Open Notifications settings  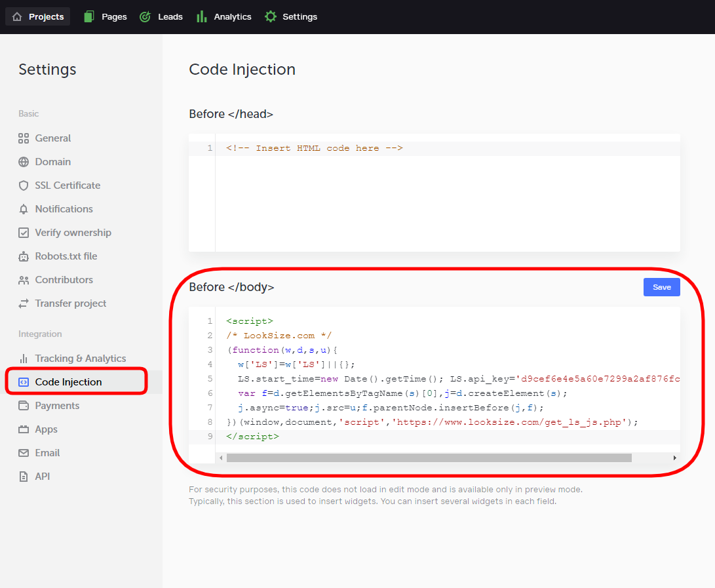[x=56, y=209]
